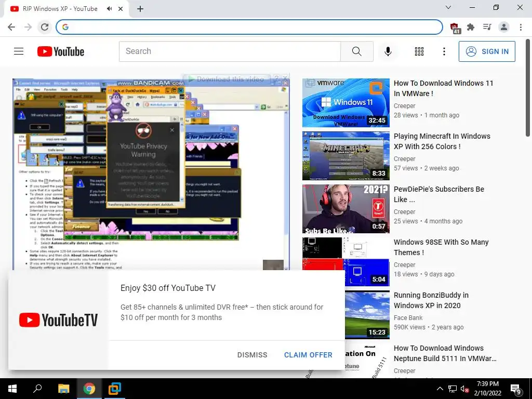Open Windows taskbar search
Viewport: 532px width, 399px height.
(x=37, y=389)
